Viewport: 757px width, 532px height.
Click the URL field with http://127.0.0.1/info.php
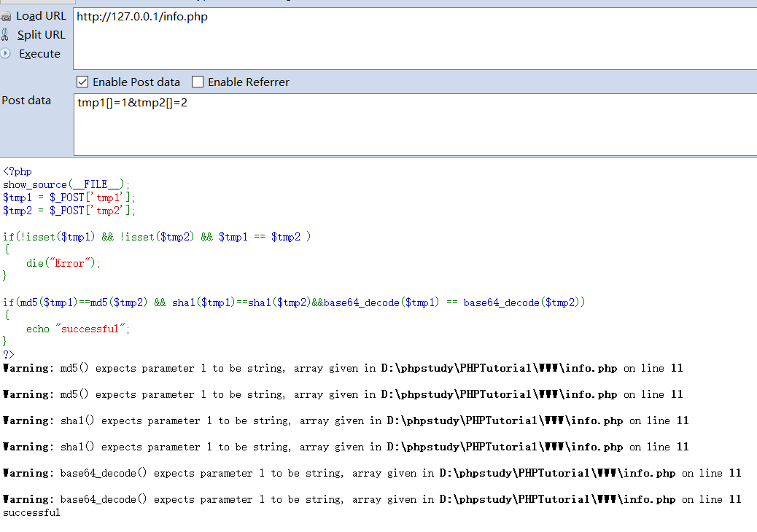point(415,39)
